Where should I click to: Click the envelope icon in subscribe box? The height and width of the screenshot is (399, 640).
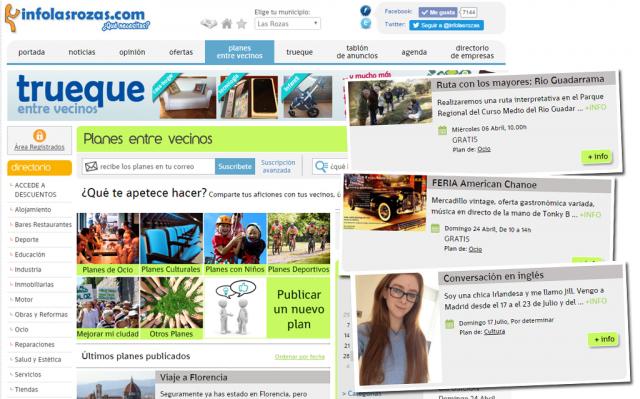(91, 166)
